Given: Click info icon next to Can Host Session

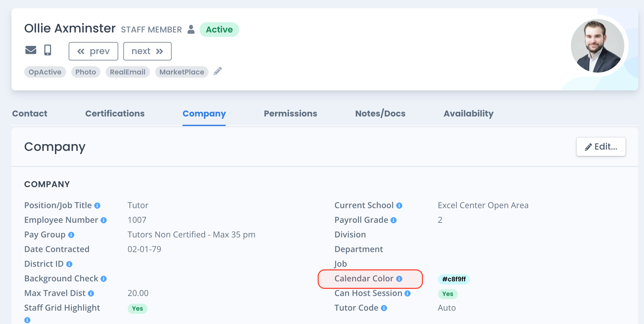Looking at the screenshot, I should [408, 293].
